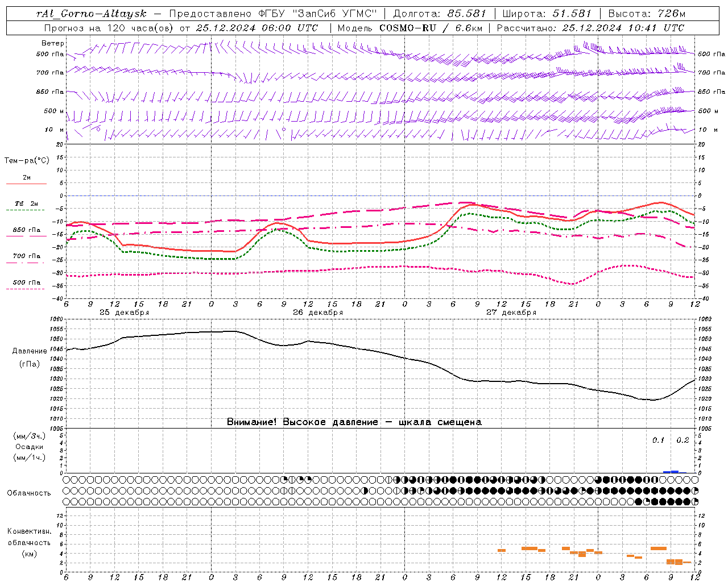The height and width of the screenshot is (582, 728).
Task: Select the 0.2 precipitation value
Action: point(682,440)
